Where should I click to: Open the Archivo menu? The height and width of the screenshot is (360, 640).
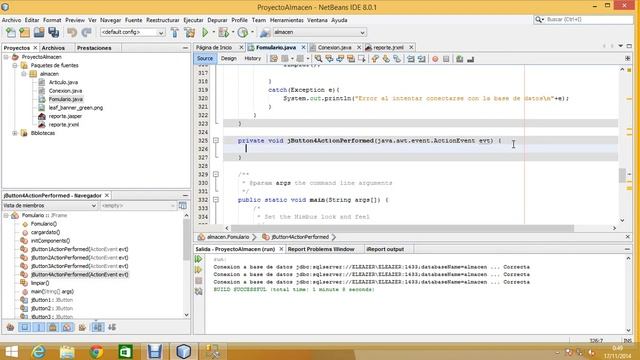click(x=11, y=20)
